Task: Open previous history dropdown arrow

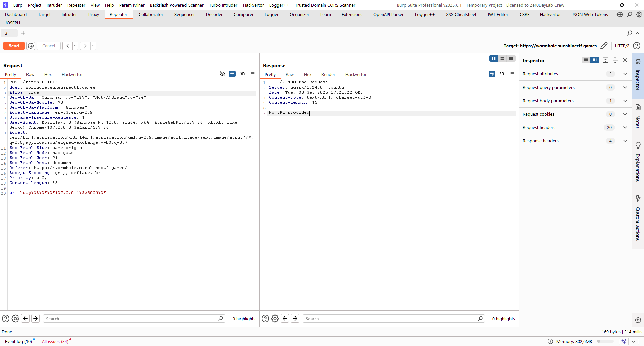Action: point(75,46)
